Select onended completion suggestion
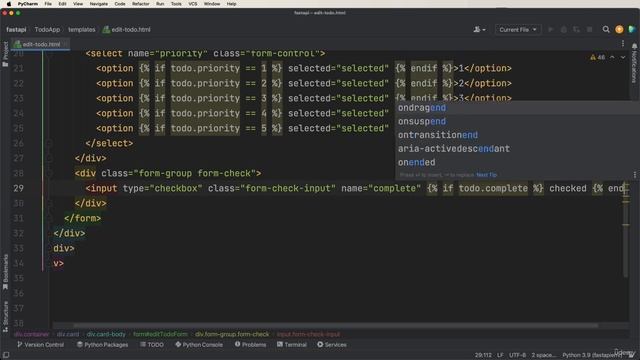This screenshot has width=640, height=360. pyautogui.click(x=517, y=162)
